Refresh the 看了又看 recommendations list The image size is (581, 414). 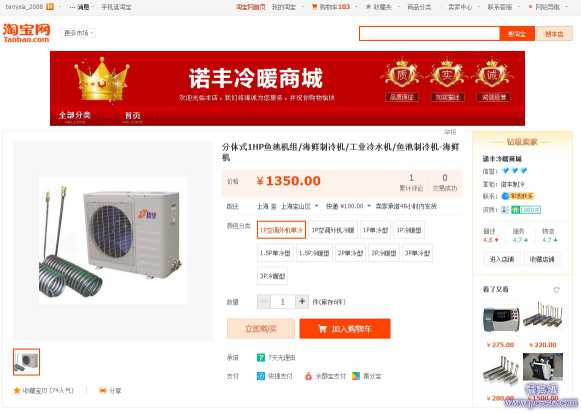[x=556, y=289]
